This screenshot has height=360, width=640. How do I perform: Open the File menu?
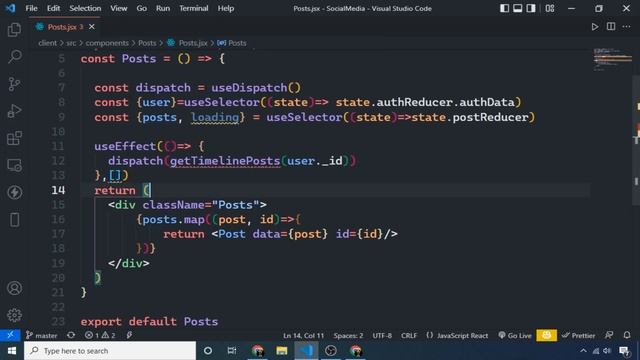[x=31, y=8]
